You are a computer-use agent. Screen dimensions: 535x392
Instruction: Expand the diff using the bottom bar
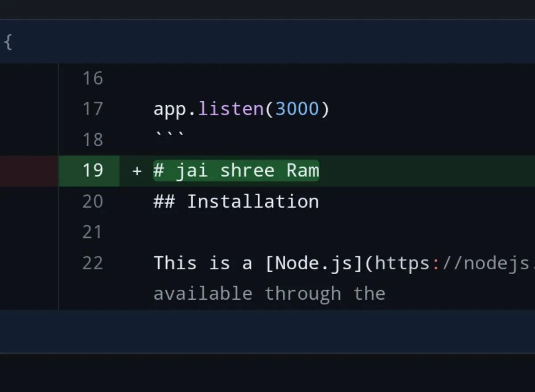pos(267,331)
